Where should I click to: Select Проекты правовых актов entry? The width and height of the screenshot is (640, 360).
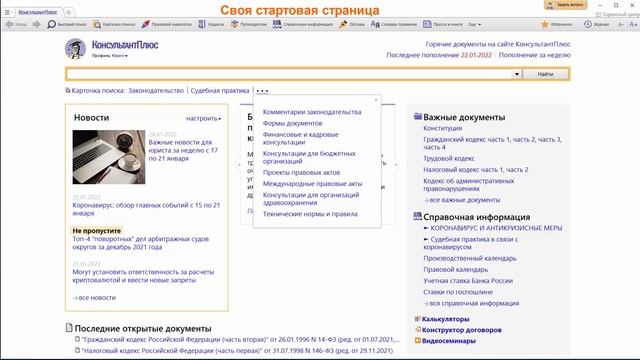coord(301,173)
